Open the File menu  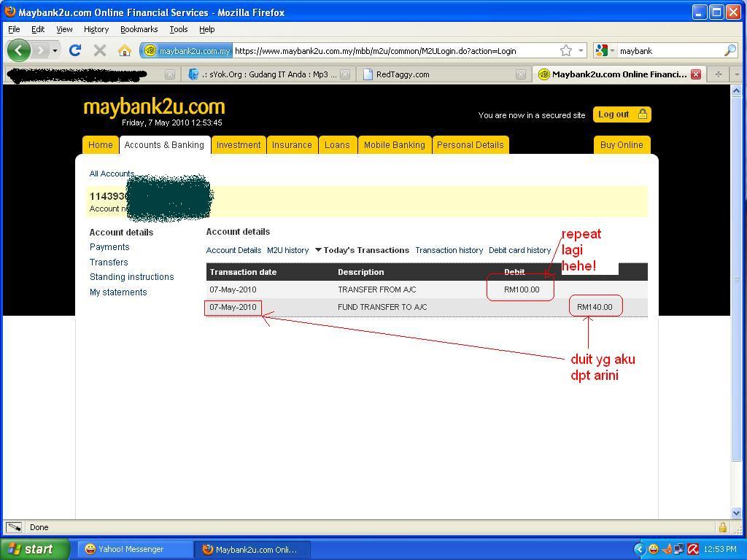click(x=14, y=29)
